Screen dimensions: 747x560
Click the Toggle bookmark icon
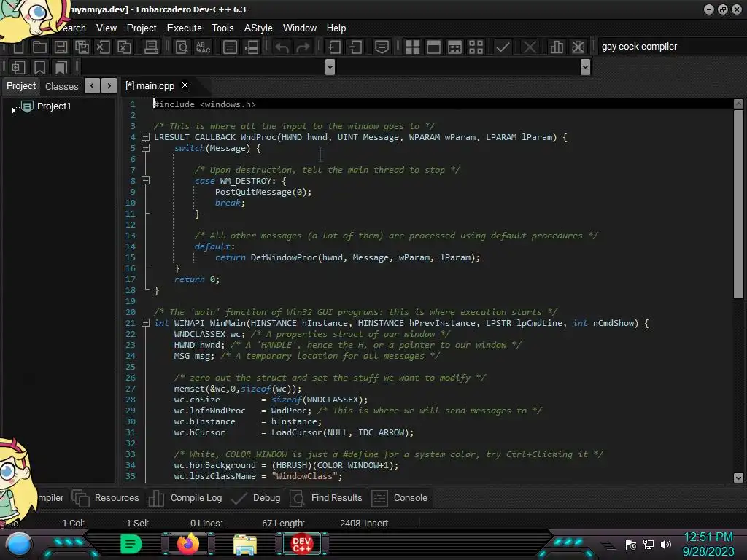[x=39, y=67]
